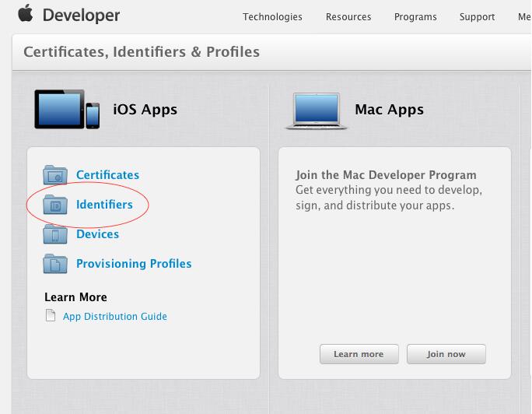This screenshot has height=414, width=532.
Task: Open the App Distribution Guide link
Action: pyautogui.click(x=115, y=317)
